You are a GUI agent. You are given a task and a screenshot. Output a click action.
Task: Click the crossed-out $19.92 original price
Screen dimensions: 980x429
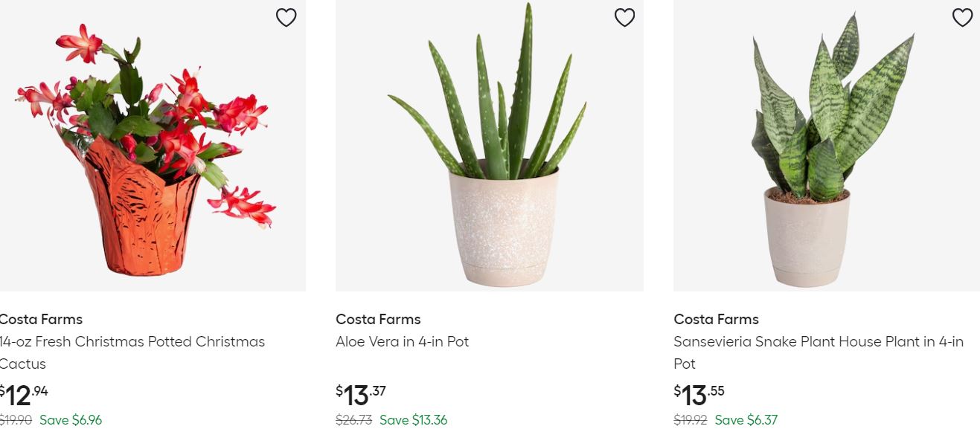[691, 420]
